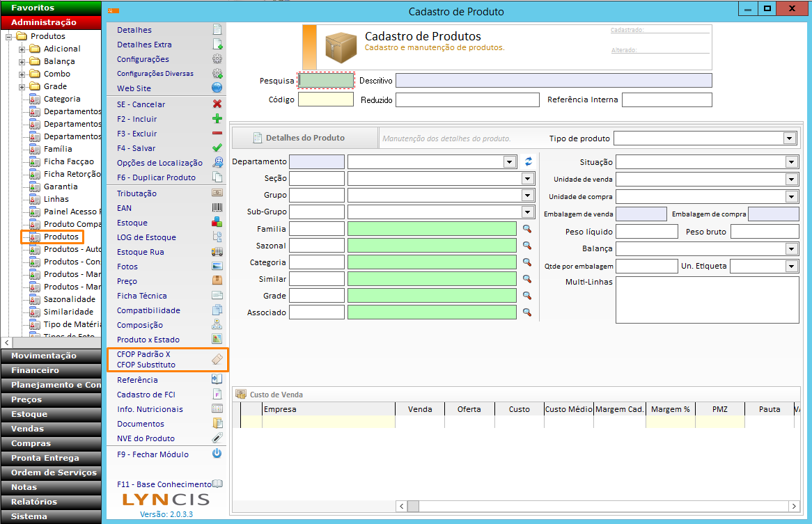The width and height of the screenshot is (812, 524).
Task: Click the red X Cancelar icon
Action: pyautogui.click(x=217, y=104)
